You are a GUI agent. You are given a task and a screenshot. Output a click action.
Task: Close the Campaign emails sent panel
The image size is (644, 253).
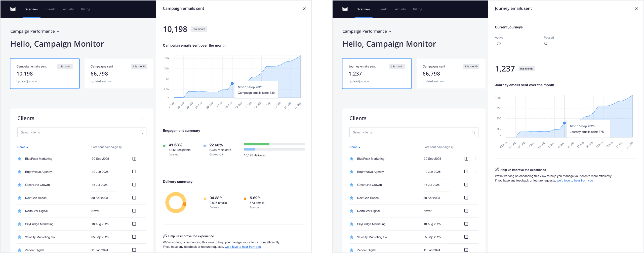click(304, 9)
